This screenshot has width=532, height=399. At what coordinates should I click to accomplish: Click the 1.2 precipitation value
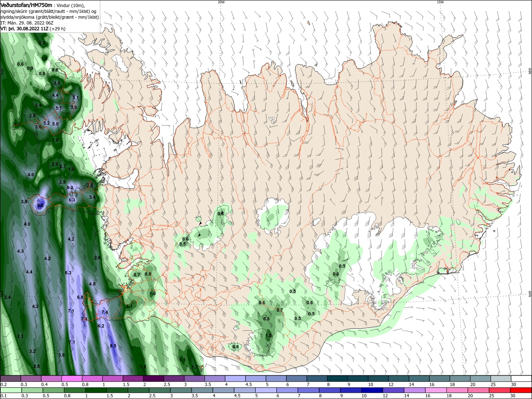pos(143,367)
